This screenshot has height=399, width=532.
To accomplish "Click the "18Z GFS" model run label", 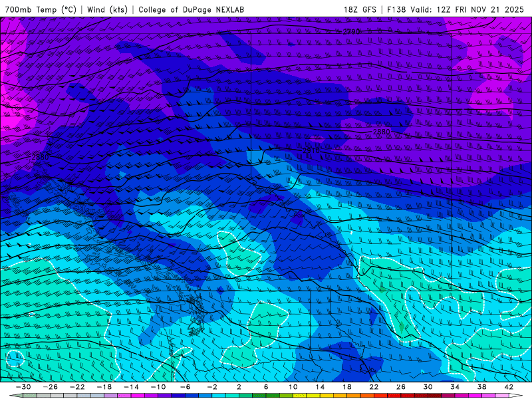I will (x=360, y=9).
